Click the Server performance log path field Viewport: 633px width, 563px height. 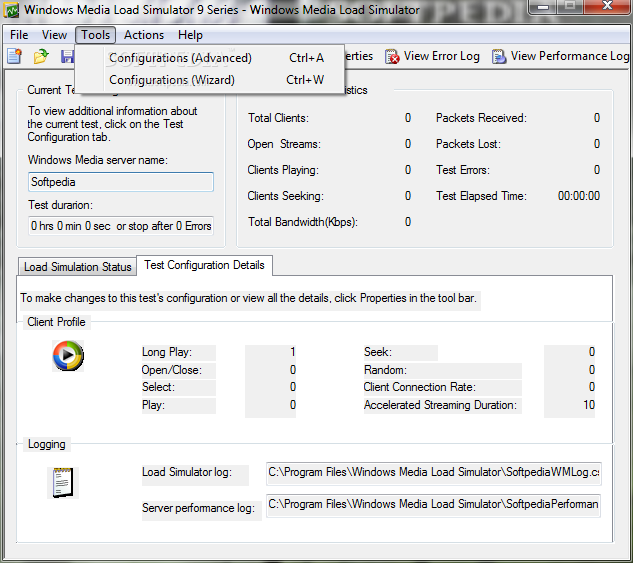point(434,505)
